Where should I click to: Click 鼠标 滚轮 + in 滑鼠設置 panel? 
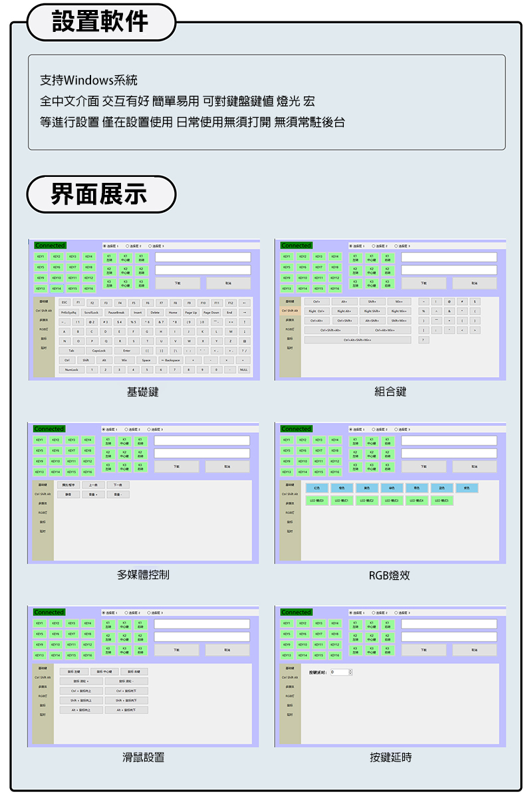pos(81,682)
